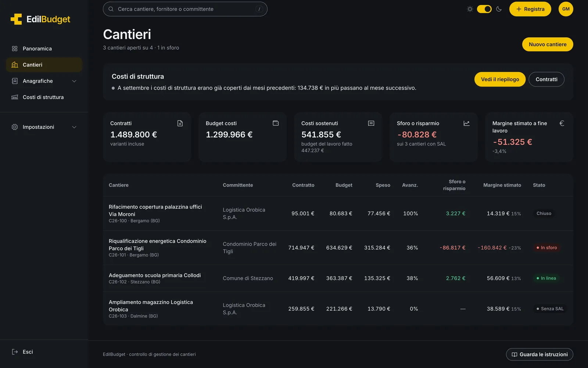Click the In linea status badge

click(546, 278)
